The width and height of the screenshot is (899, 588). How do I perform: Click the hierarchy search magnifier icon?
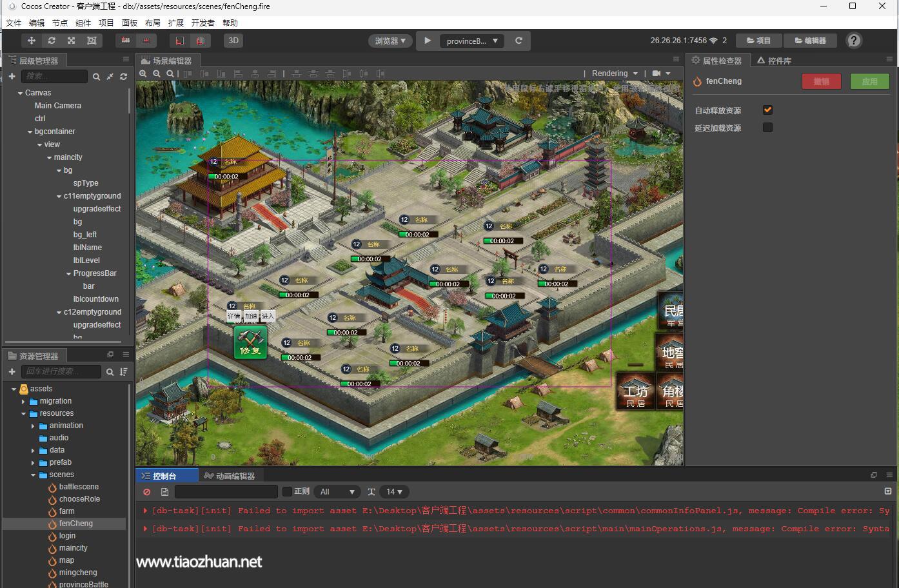[96, 76]
